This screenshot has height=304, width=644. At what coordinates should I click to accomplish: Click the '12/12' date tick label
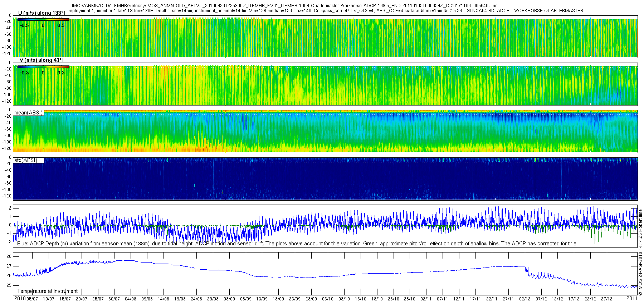pyautogui.click(x=557, y=299)
